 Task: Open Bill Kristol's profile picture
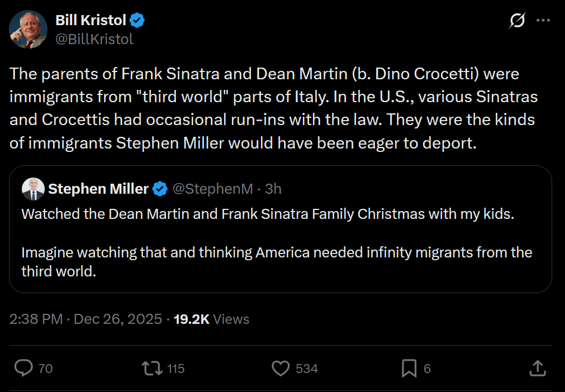(x=28, y=29)
